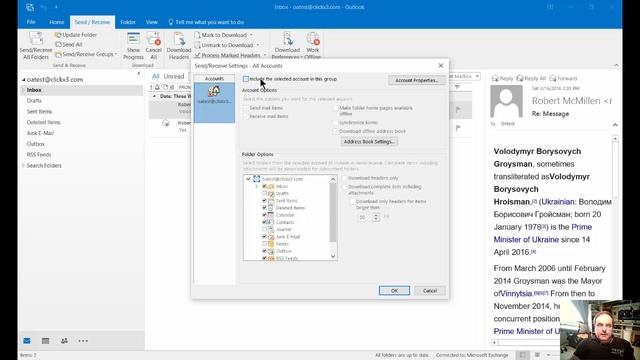Toggle the Synchronize forms checkbox

point(336,122)
